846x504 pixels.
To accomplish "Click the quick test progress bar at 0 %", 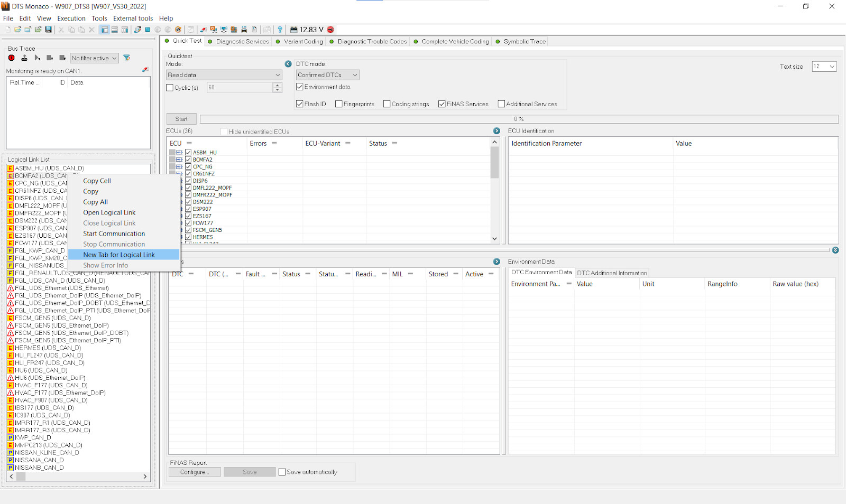I will [519, 119].
